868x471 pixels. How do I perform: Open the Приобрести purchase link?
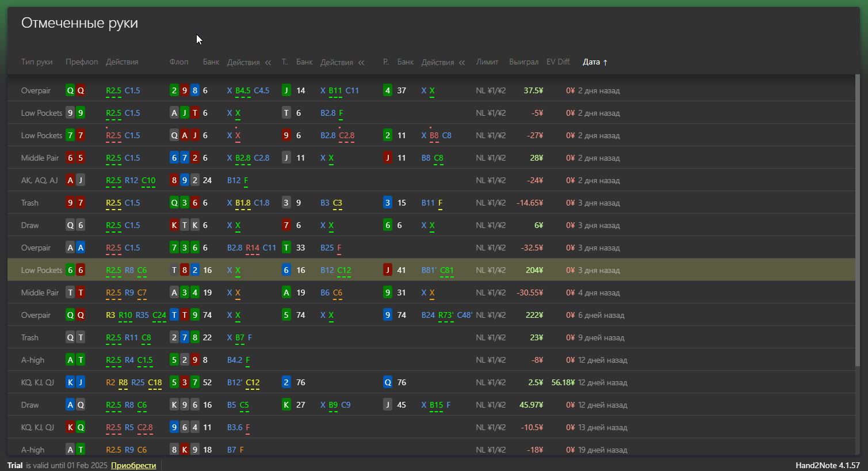(x=133, y=465)
